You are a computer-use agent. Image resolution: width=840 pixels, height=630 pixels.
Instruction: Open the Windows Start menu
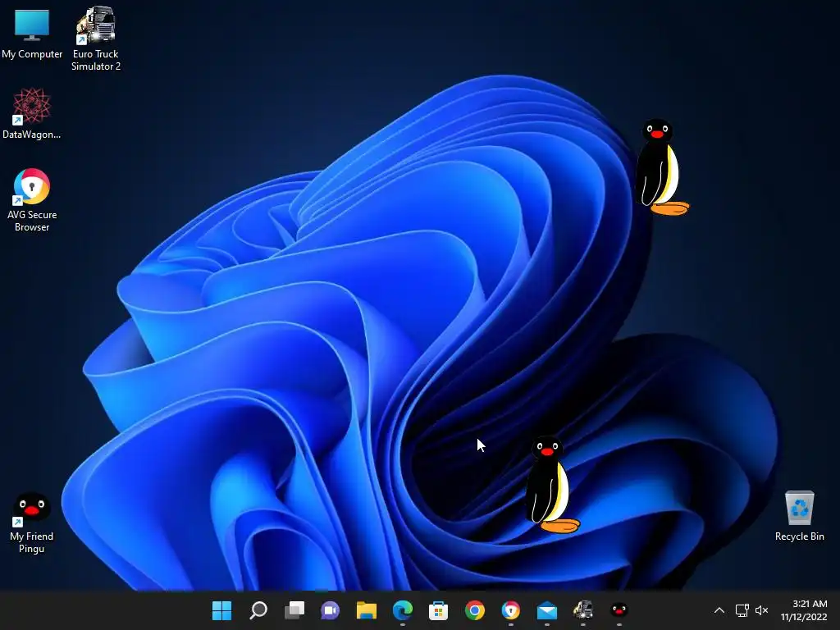(221, 610)
